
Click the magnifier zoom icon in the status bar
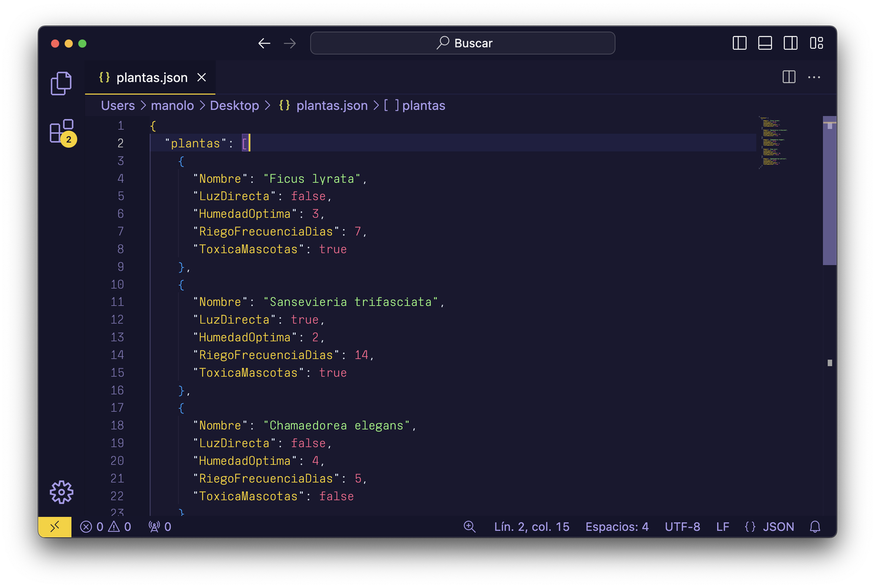point(469,527)
